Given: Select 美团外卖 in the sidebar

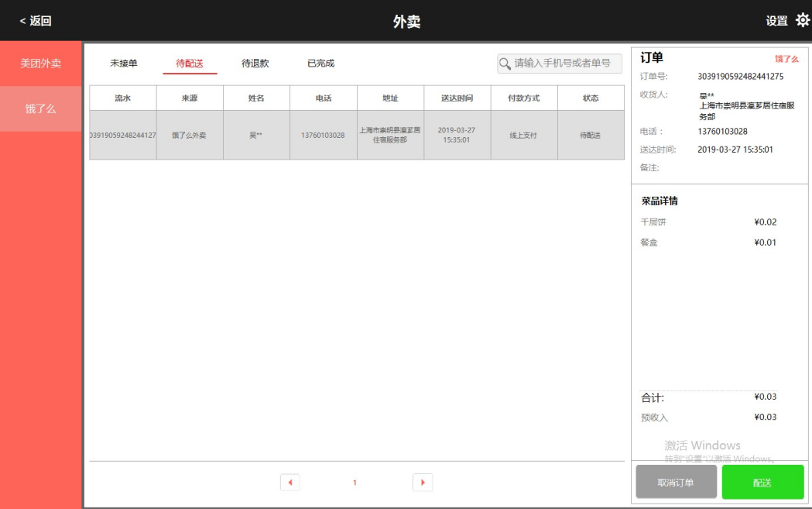Looking at the screenshot, I should (40, 64).
